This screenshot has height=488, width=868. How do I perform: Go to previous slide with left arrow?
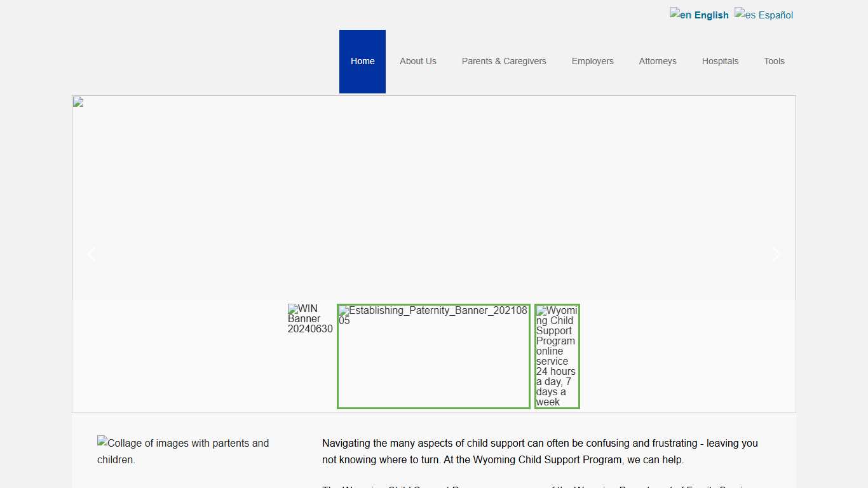(x=91, y=254)
